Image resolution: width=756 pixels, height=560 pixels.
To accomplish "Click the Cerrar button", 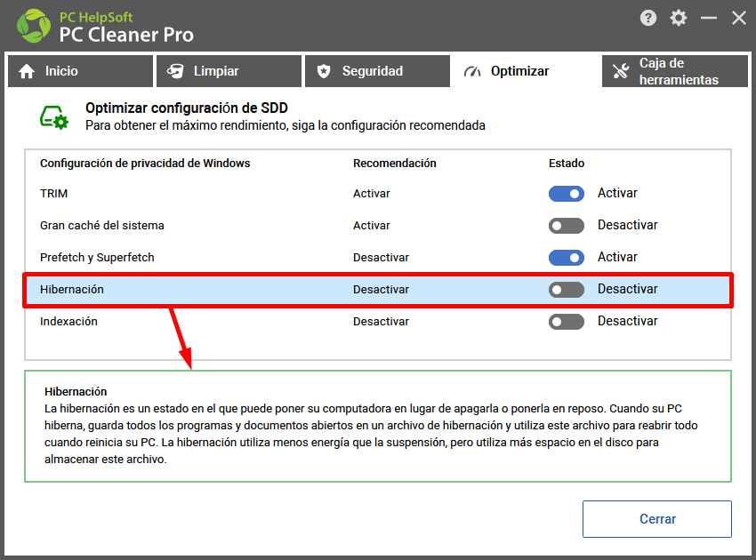I will pyautogui.click(x=656, y=519).
